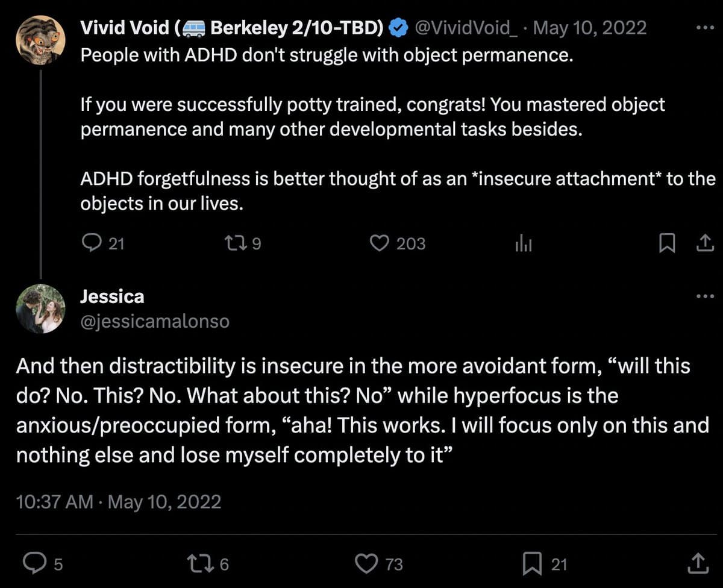Share Jessica's tweet via share icon
723x588 pixels.
coord(698,564)
